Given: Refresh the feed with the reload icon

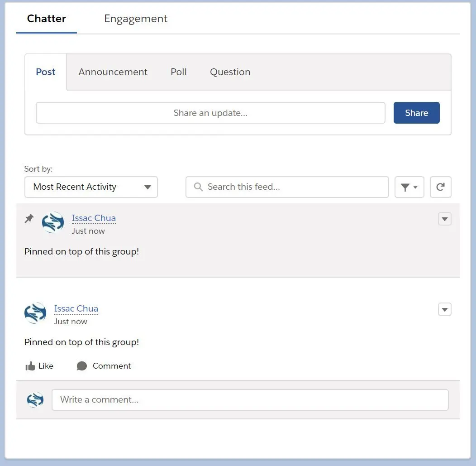Looking at the screenshot, I should point(441,187).
